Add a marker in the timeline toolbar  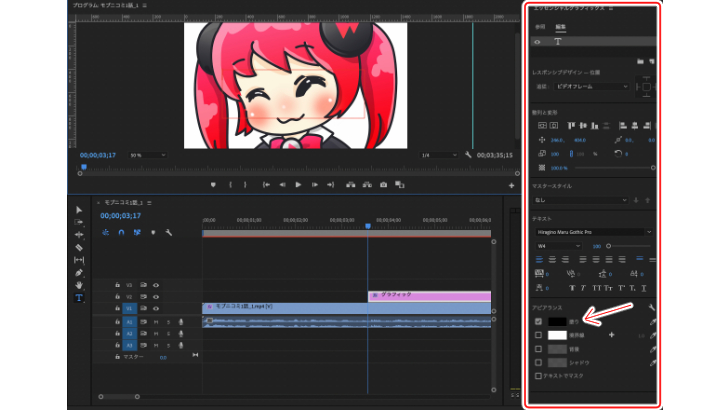(x=153, y=232)
